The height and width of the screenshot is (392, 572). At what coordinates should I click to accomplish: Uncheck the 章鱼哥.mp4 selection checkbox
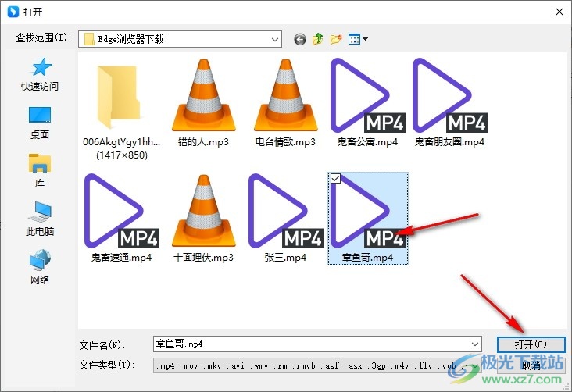(x=335, y=178)
